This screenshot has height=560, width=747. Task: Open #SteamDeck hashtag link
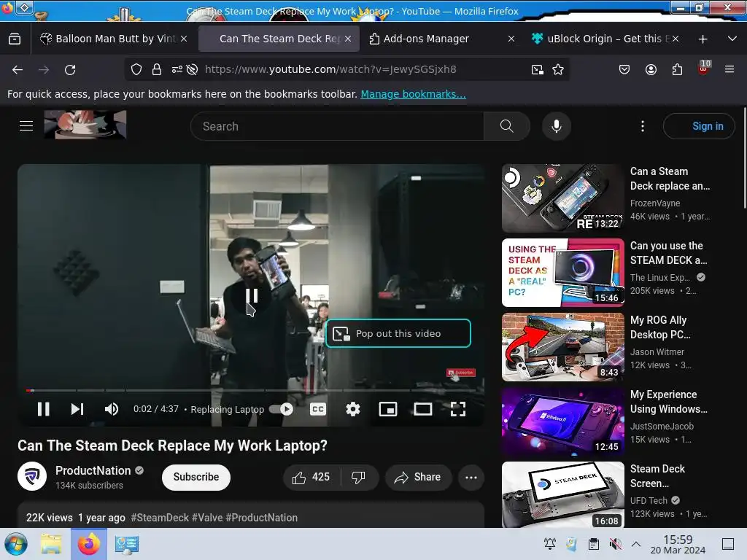coord(160,518)
